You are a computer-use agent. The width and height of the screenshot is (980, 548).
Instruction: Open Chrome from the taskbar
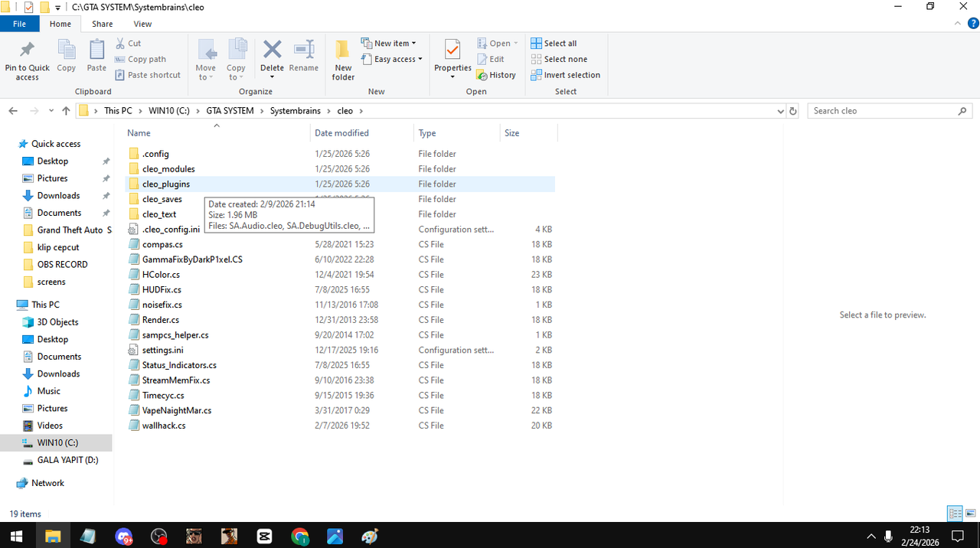(299, 536)
